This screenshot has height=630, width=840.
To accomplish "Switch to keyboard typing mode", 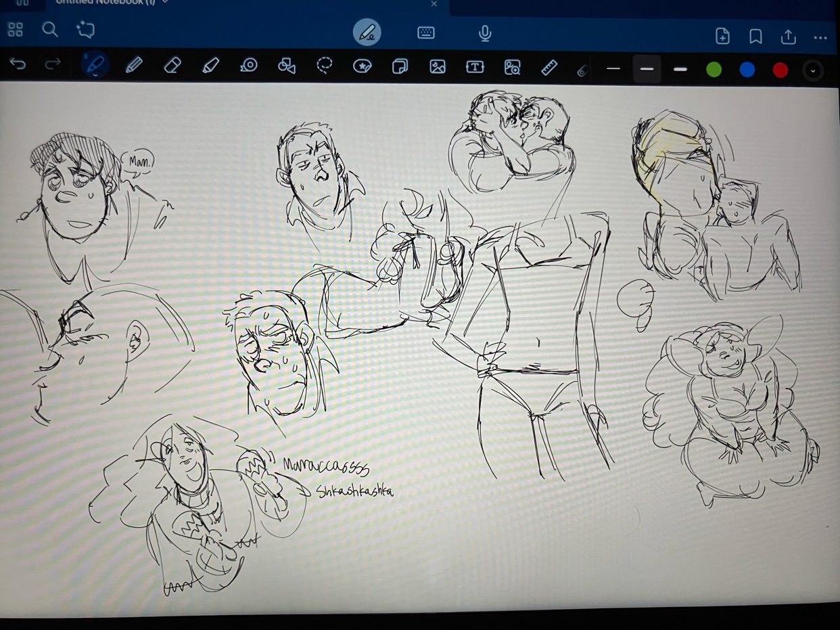I will [x=426, y=32].
